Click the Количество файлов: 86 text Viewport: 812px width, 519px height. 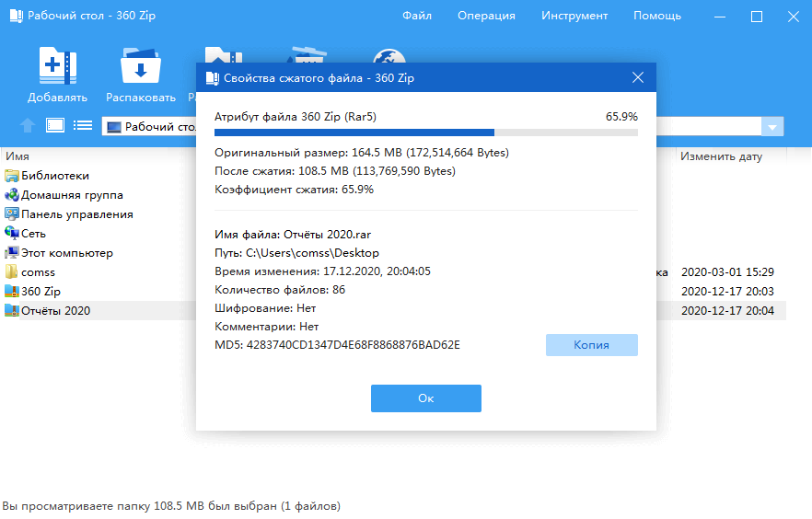(x=280, y=290)
